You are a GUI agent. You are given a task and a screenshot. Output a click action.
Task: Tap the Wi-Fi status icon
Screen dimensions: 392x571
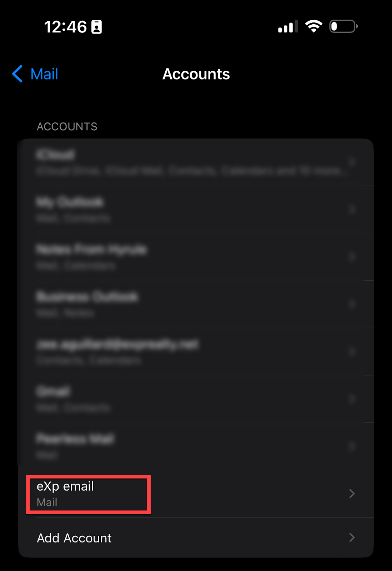313,26
